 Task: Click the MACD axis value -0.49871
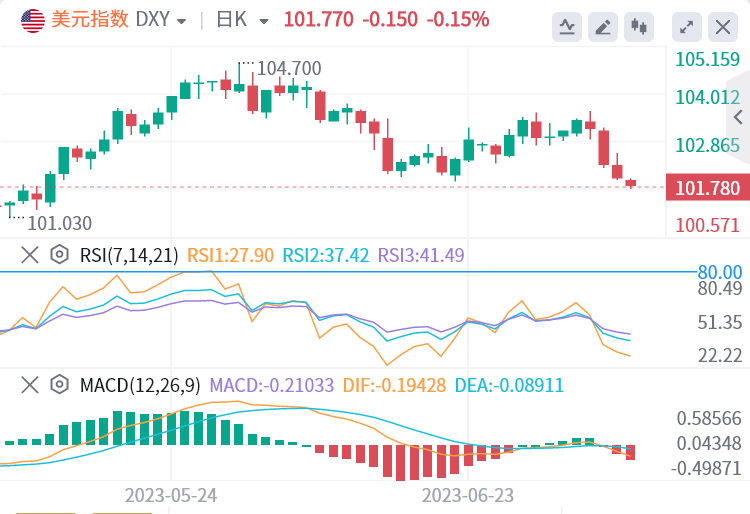tap(706, 468)
